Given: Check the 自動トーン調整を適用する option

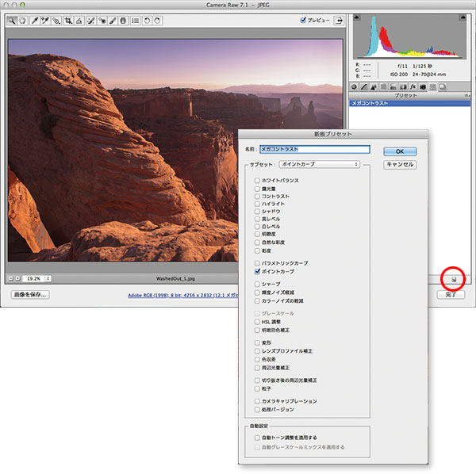Looking at the screenshot, I should [257, 437].
